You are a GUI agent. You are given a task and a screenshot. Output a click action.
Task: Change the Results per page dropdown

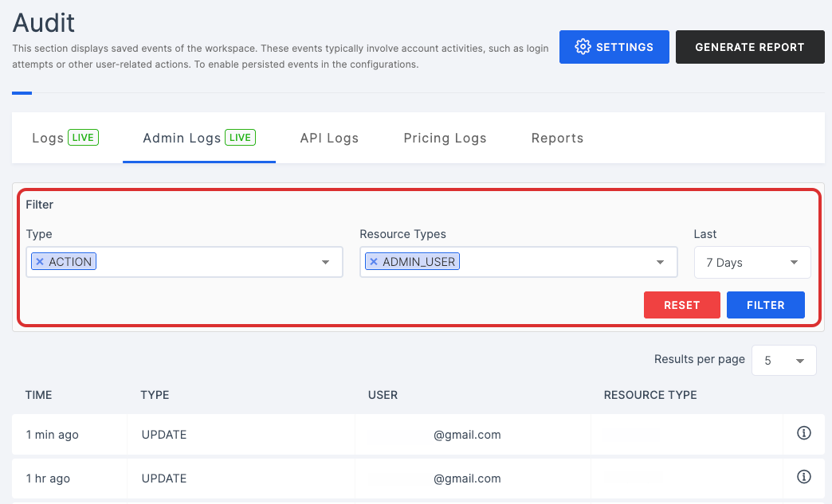pos(783,361)
